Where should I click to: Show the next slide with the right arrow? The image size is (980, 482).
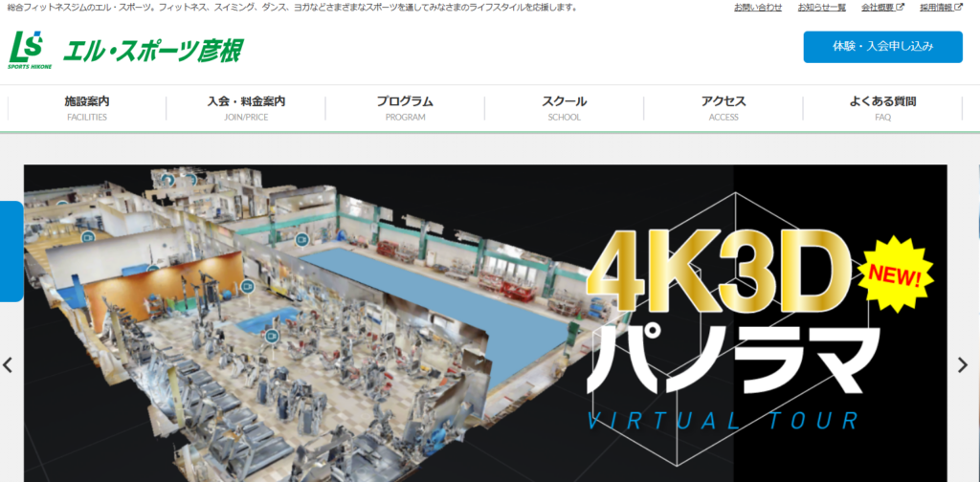click(x=963, y=365)
